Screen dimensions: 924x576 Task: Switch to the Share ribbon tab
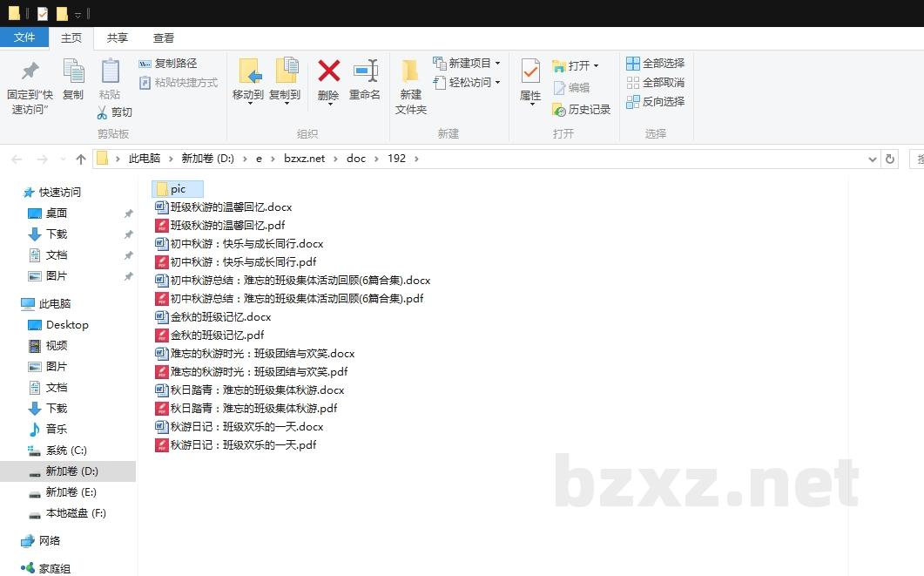point(118,37)
